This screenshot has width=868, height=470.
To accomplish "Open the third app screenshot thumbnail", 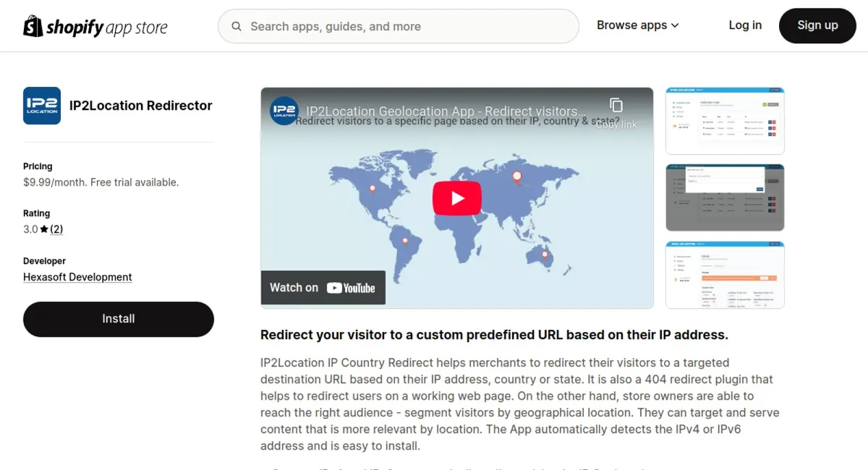I will coord(725,275).
